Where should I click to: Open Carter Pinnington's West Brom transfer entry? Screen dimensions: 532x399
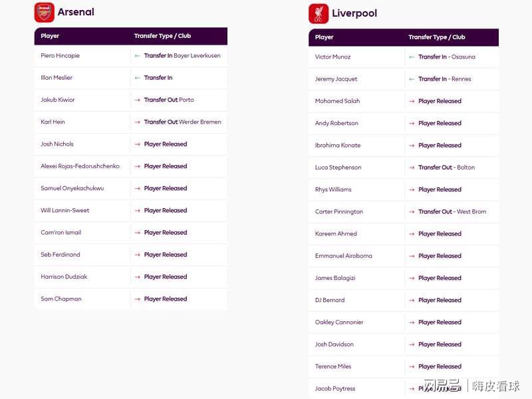(452, 211)
